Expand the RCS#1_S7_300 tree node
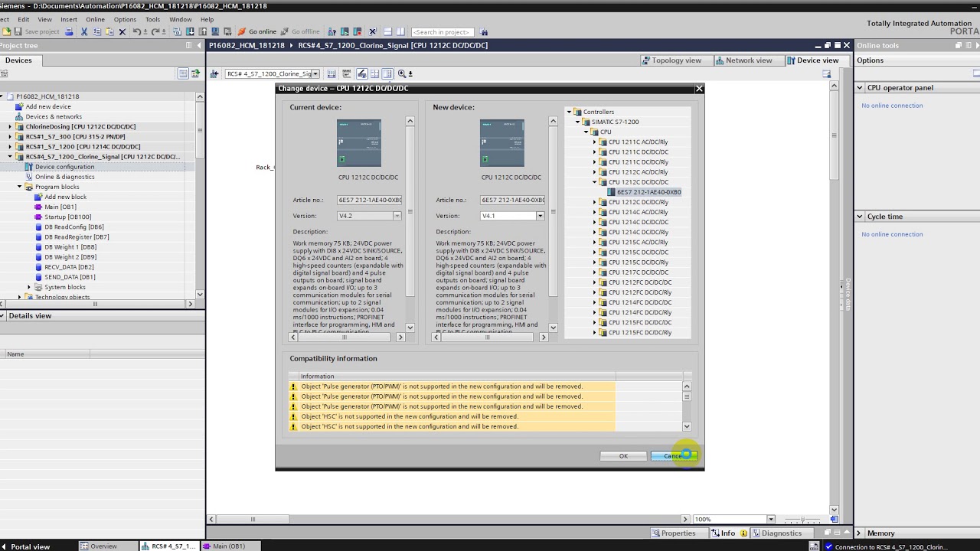 [x=11, y=136]
